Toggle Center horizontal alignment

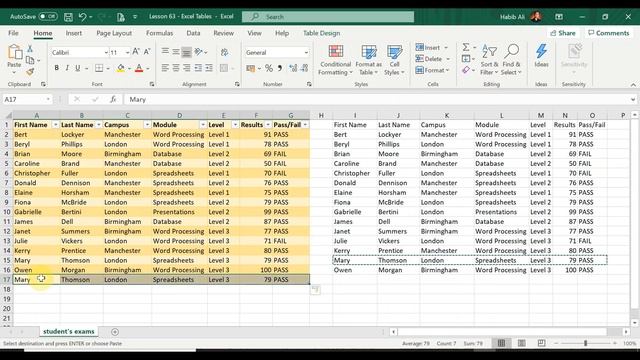click(x=176, y=68)
